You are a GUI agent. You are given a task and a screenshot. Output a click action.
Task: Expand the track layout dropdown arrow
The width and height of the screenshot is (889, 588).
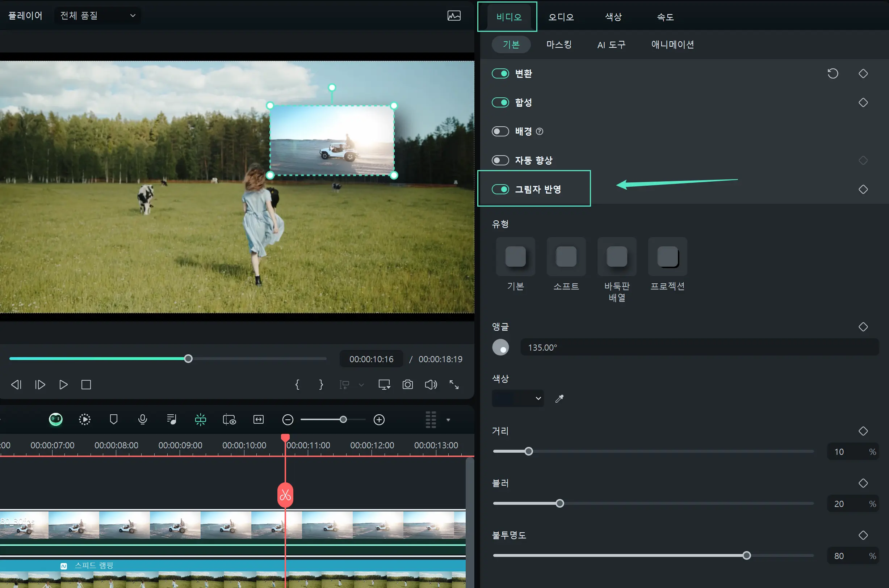point(448,420)
